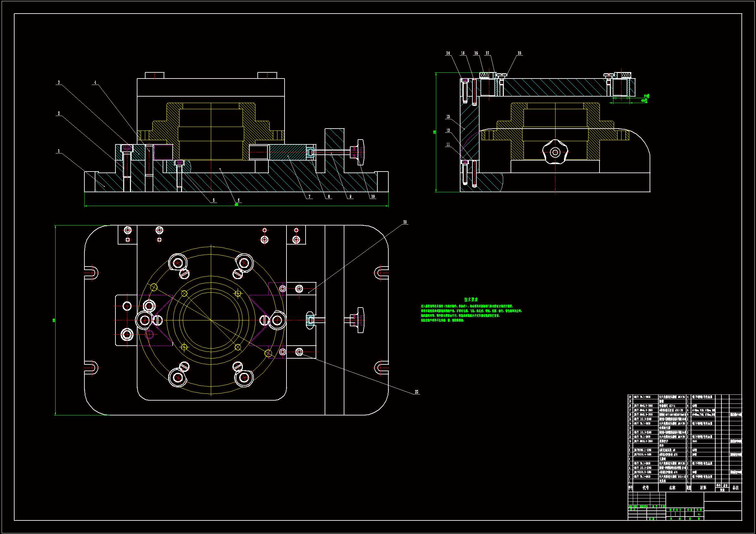Screen dimensions: 756x534
Task: Click the 备注 column header cell
Action: coord(736,488)
